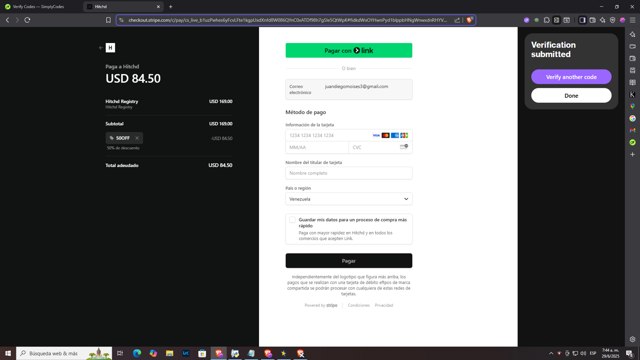This screenshot has width=640, height=360.
Task: Remove the 50OFF promo code
Action: point(137,138)
